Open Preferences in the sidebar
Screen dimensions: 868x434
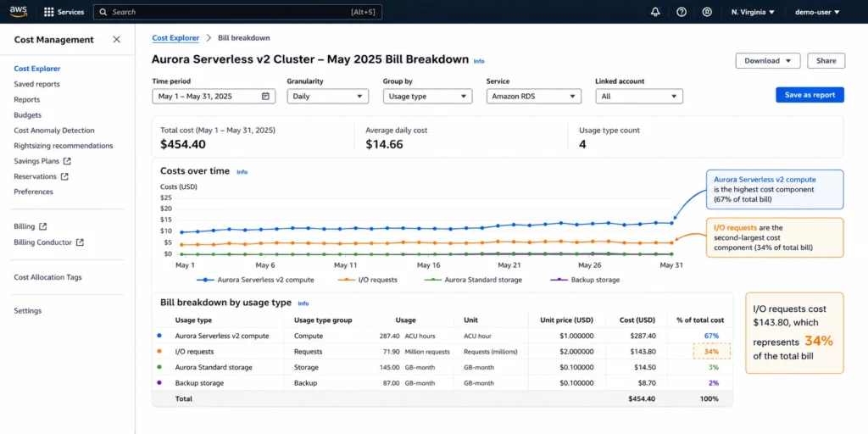33,192
